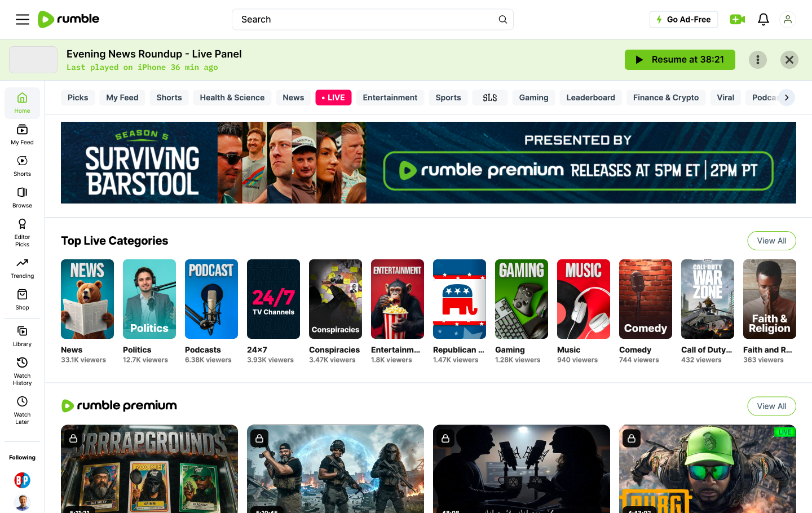This screenshot has width=812, height=513.
Task: Open the notifications bell
Action: pyautogui.click(x=764, y=20)
